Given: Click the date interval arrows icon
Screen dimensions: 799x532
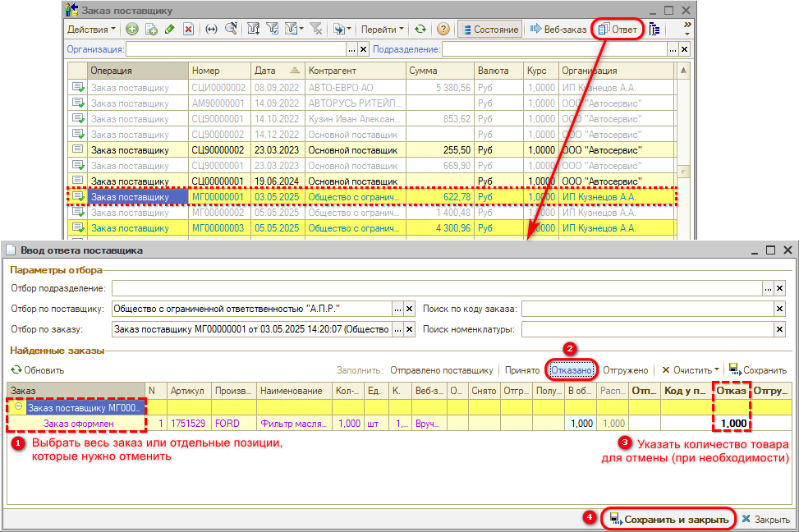Looking at the screenshot, I should tap(211, 29).
